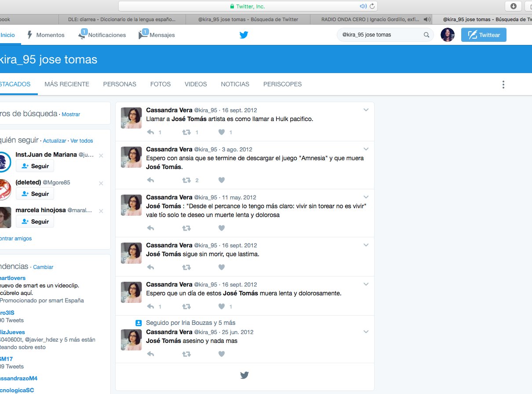Switch to the RADIO ONDA CERO browser tab
532x394 pixels.
click(x=371, y=19)
